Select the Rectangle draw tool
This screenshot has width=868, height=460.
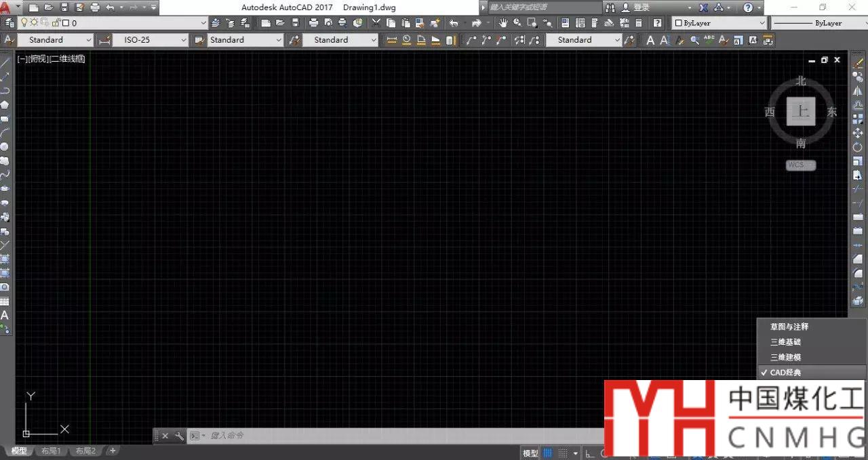5,119
